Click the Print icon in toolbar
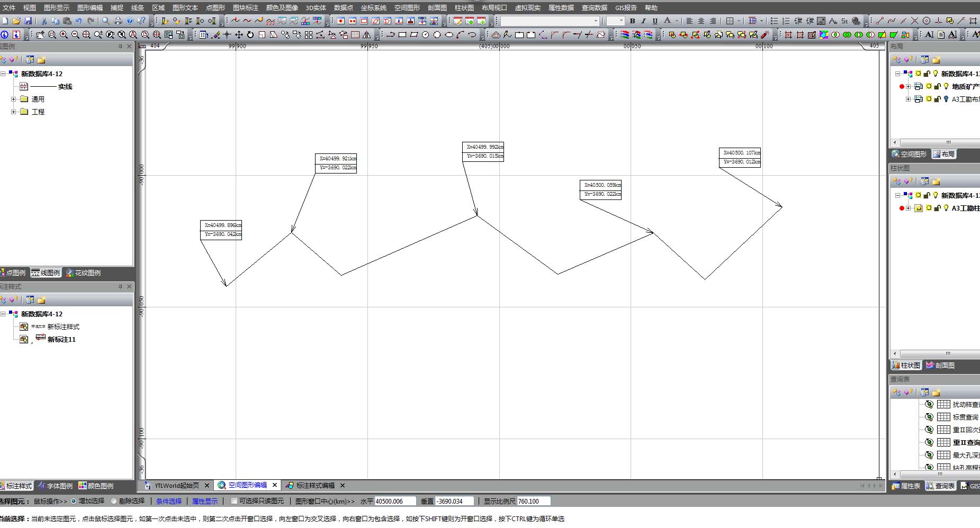980x528 pixels. (118, 21)
